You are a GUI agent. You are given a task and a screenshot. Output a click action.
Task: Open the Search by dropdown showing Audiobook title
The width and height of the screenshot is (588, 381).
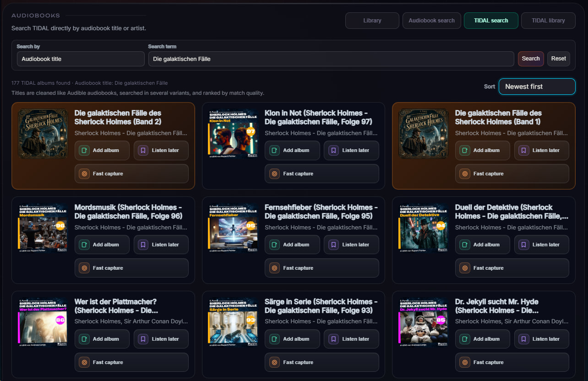[81, 59]
